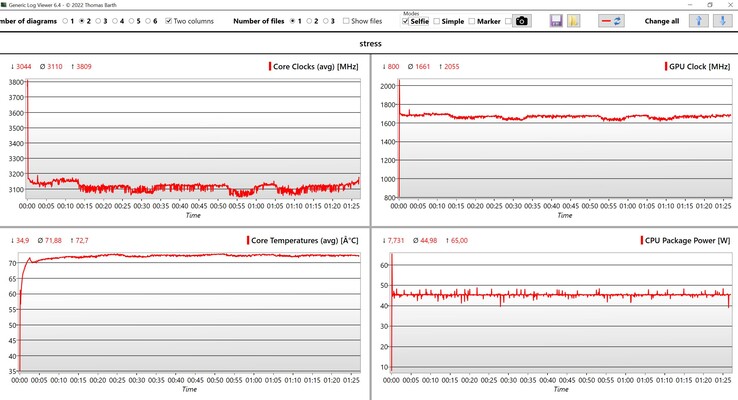Viewport: 738px width, 400px height.
Task: Click the red line refresh icon
Action: coord(612,21)
